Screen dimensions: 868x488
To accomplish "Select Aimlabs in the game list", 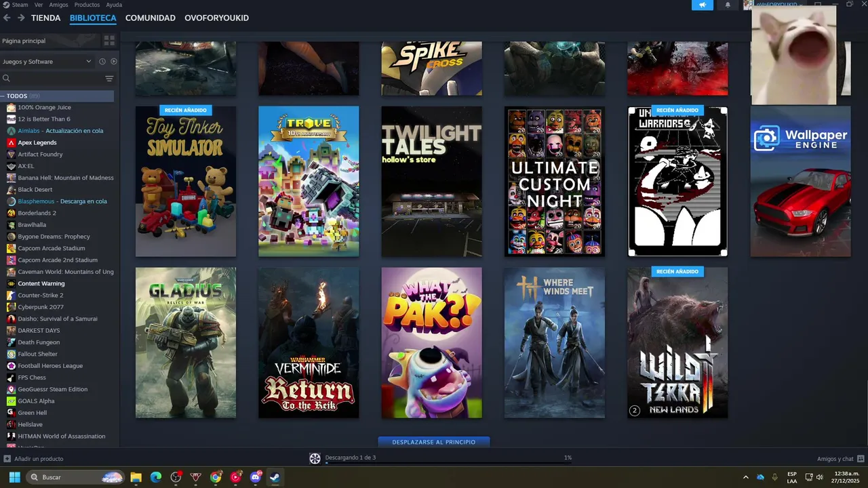I will click(x=60, y=131).
